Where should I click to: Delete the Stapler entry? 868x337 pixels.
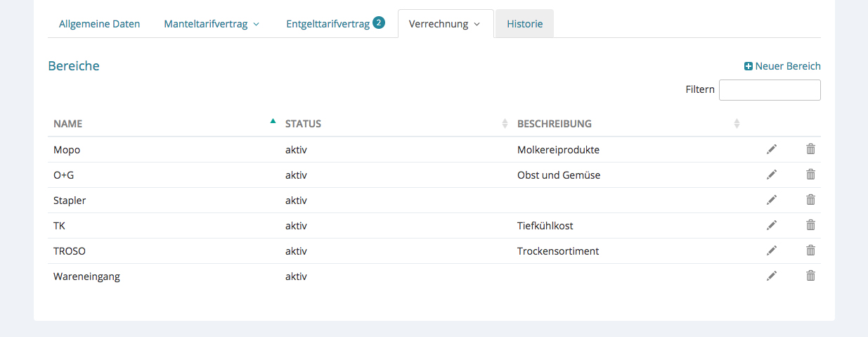click(810, 200)
